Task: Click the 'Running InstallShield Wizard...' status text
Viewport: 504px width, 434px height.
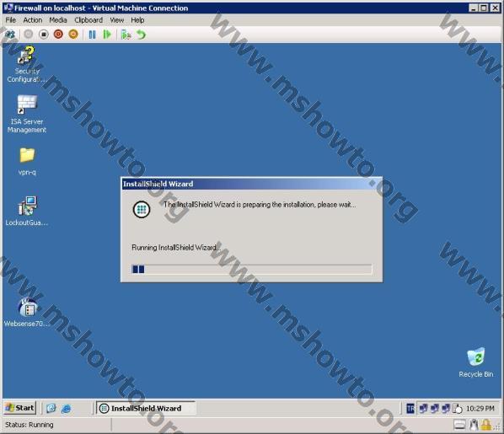Action: coord(176,248)
